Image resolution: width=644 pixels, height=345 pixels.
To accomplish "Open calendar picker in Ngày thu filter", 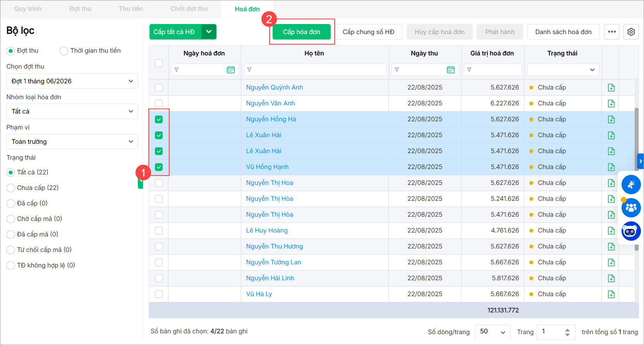I will 451,70.
